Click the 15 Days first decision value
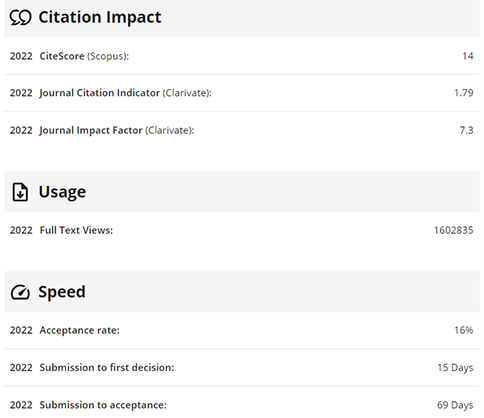 [455, 368]
